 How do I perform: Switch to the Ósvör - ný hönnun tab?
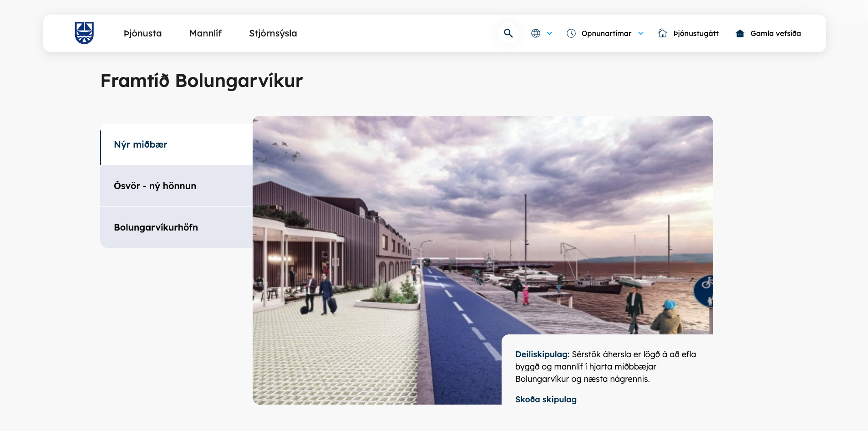177,186
